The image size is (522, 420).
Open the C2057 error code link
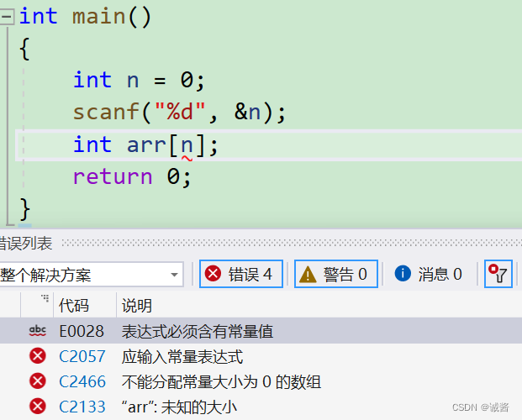82,356
